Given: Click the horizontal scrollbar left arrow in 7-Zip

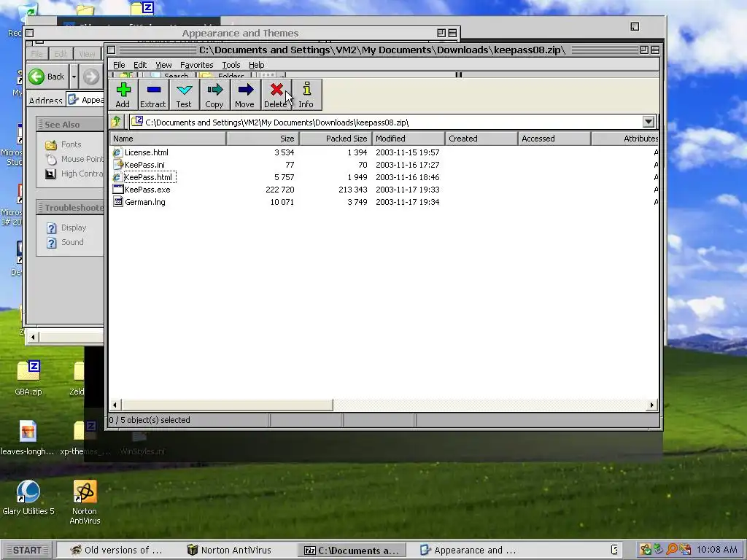Looking at the screenshot, I should [115, 405].
